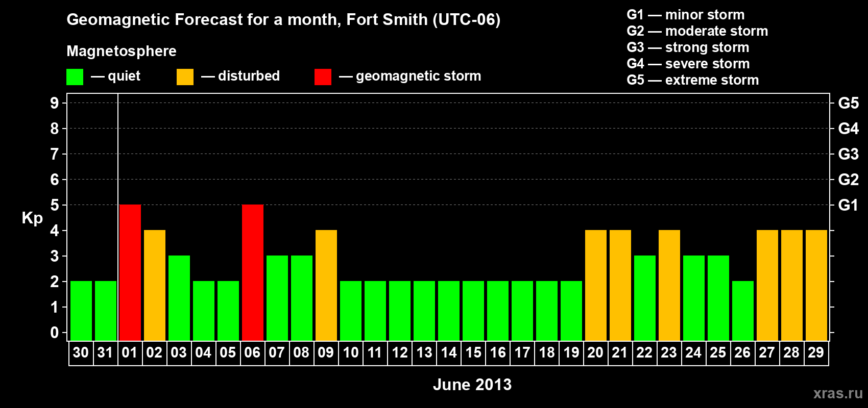Click the G1 label on right axis
This screenshot has width=868, height=408.
(x=849, y=205)
